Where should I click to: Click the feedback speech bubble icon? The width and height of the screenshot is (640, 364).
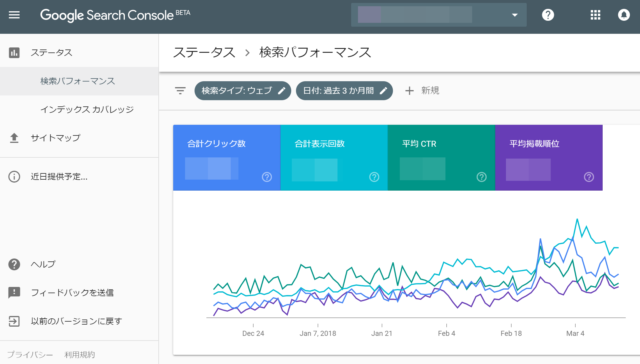[x=14, y=293]
